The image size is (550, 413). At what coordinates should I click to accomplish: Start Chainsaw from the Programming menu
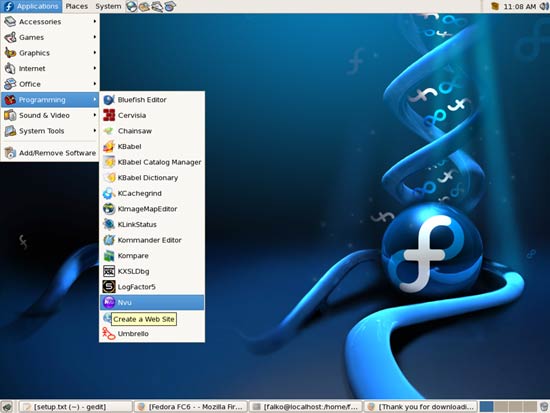tap(152, 131)
